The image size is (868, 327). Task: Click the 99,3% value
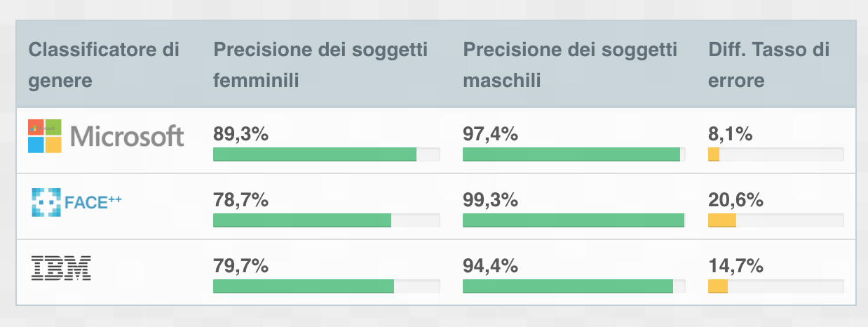pos(490,200)
